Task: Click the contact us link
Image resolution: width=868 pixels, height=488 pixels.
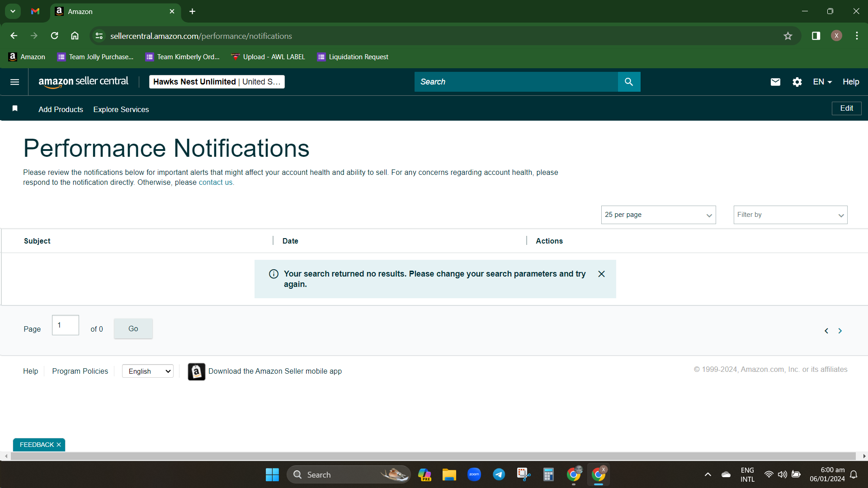Action: click(x=216, y=183)
